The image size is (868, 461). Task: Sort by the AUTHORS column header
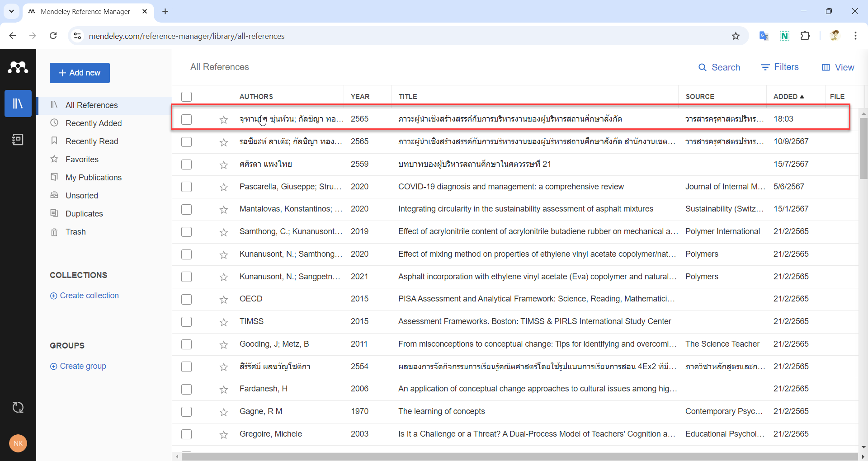click(256, 96)
